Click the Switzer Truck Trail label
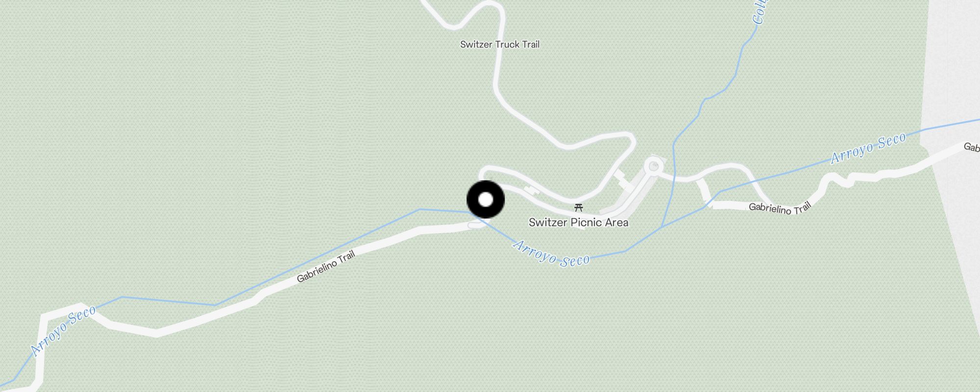The height and width of the screenshot is (392, 980). (500, 45)
